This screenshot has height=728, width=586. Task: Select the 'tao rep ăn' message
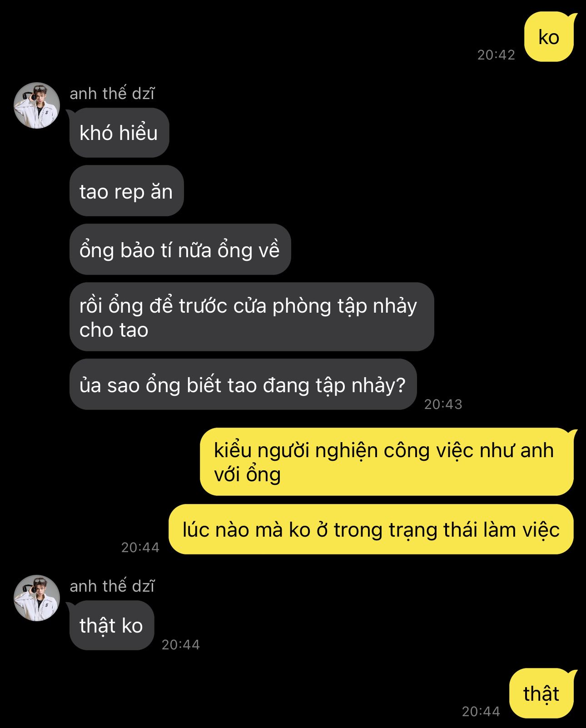[126, 191]
